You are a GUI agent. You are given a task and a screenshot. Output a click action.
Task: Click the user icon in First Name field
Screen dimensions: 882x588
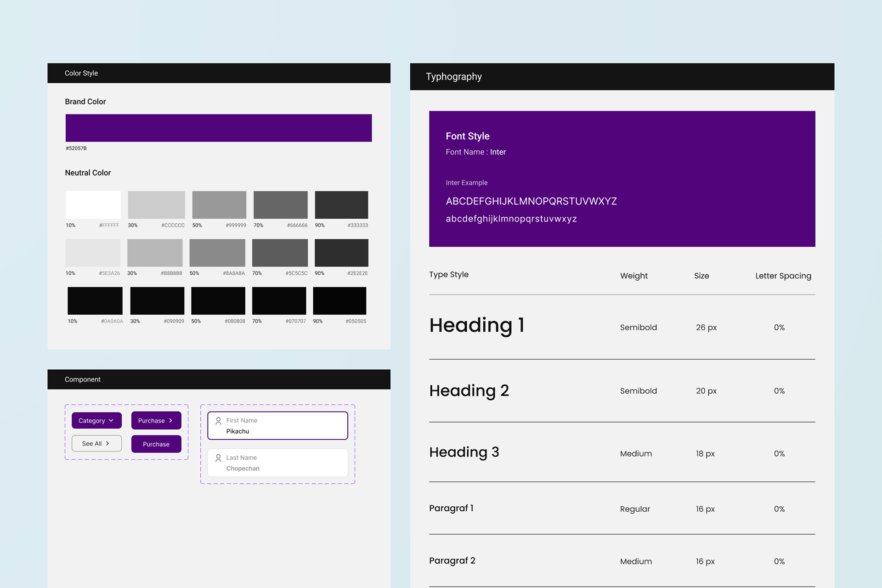(x=219, y=421)
